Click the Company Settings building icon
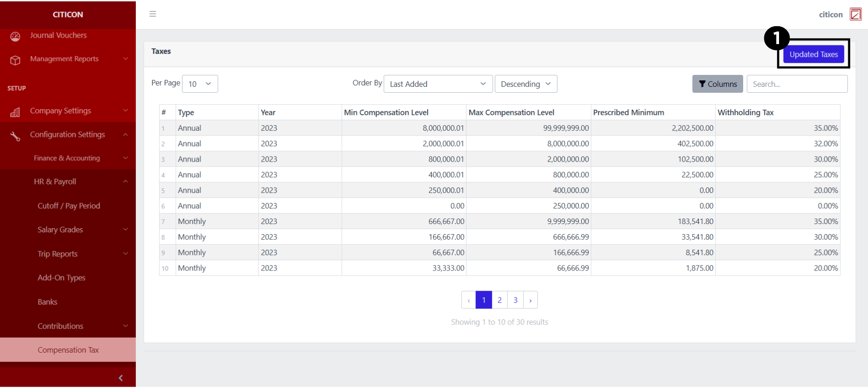868x388 pixels. 15,112
